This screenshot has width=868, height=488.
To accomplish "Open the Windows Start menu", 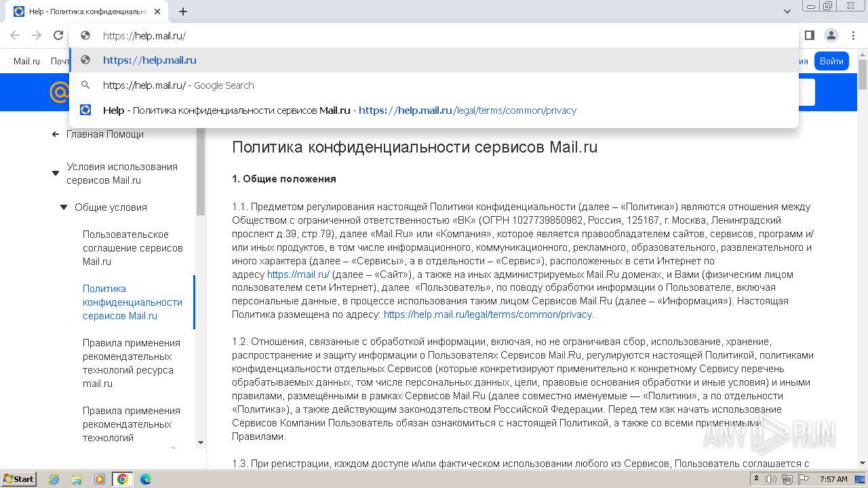I will [18, 479].
